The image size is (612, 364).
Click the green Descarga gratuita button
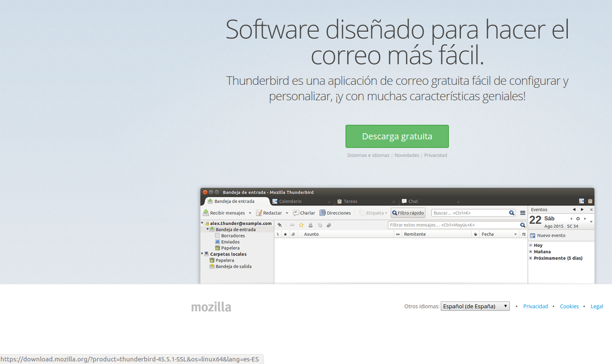point(397,136)
